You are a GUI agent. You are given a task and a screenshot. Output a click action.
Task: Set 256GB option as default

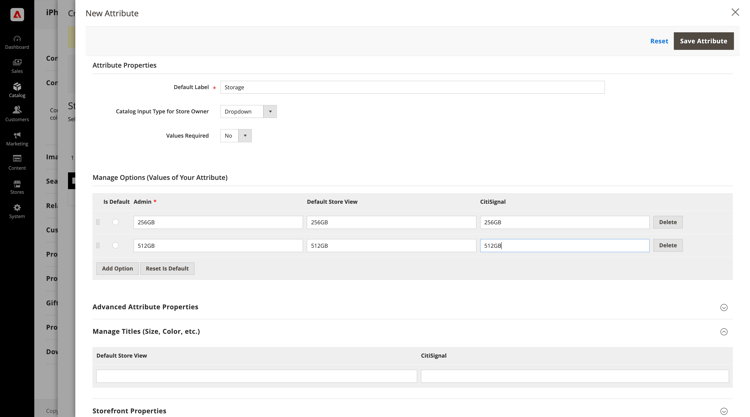115,222
